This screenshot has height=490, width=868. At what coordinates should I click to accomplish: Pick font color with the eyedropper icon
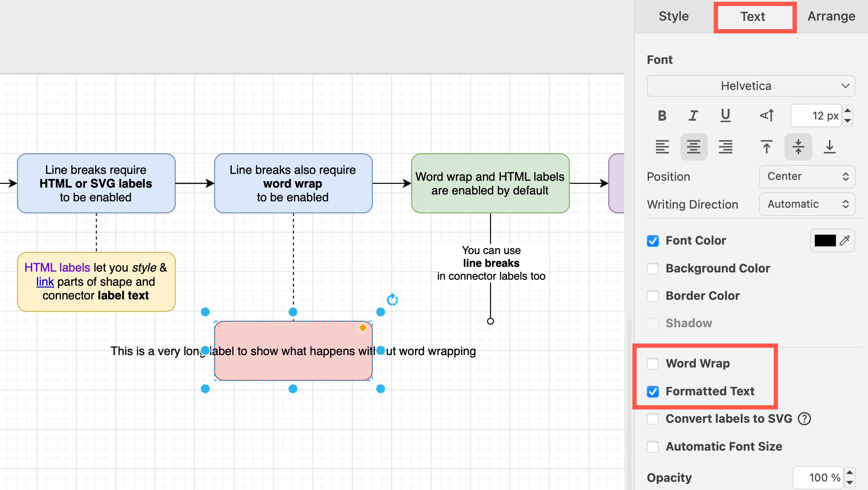pyautogui.click(x=845, y=240)
